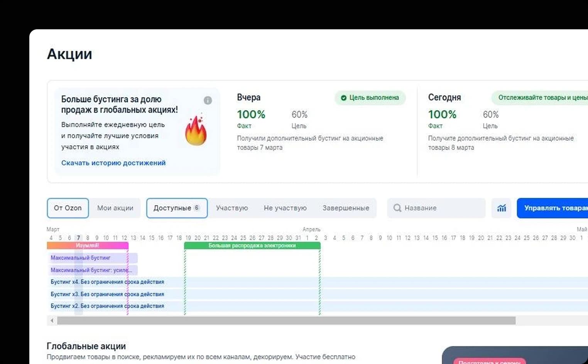This screenshot has width=588, height=364.
Task: Open the Максимальный бустинг row
Action: pyautogui.click(x=93, y=258)
